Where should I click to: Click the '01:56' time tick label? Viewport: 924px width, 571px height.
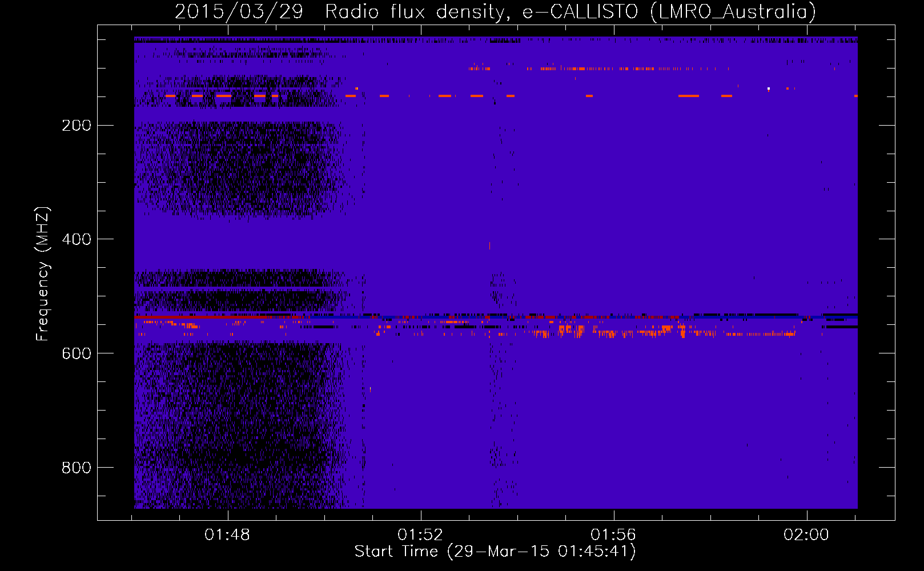(613, 535)
